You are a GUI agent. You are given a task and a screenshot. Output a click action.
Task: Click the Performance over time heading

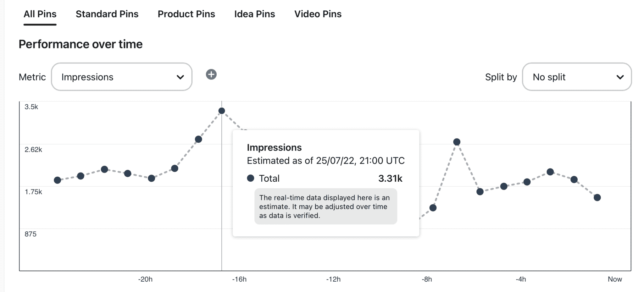pos(80,44)
